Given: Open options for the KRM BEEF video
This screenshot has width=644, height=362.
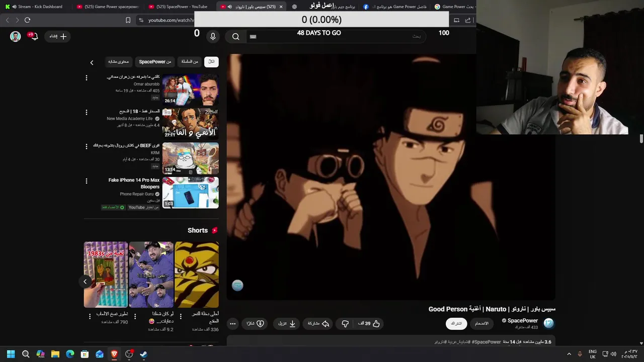Looking at the screenshot, I should [x=86, y=146].
